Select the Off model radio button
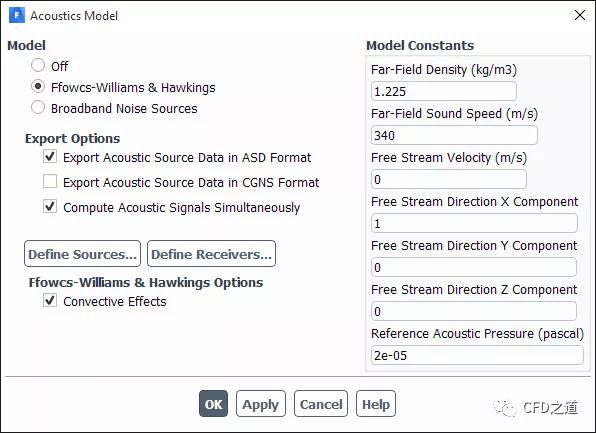Image resolution: width=596 pixels, height=433 pixels. (x=38, y=65)
